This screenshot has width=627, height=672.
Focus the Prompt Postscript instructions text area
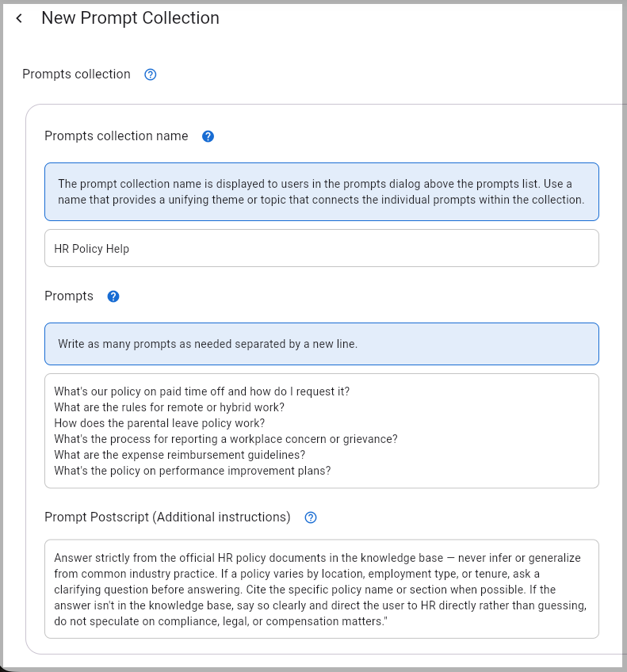322,590
